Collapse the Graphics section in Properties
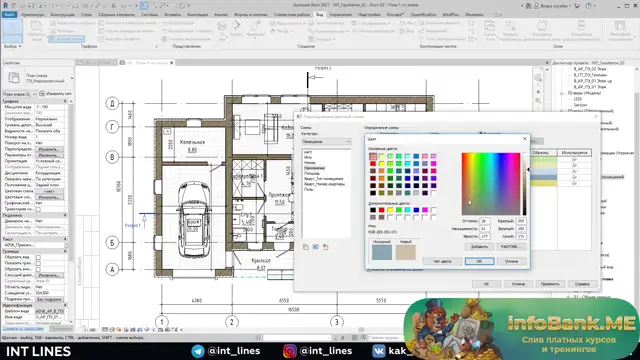640x360 pixels. (x=65, y=101)
